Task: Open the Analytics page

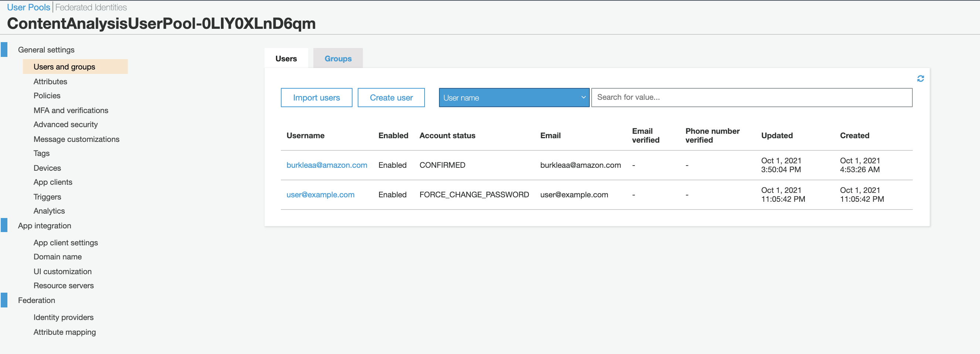Action: point(49,211)
